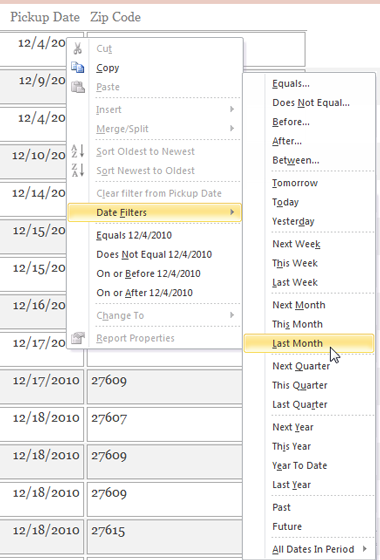The width and height of the screenshot is (380, 560).
Task: Click the zip code cell 27615
Action: point(165,536)
